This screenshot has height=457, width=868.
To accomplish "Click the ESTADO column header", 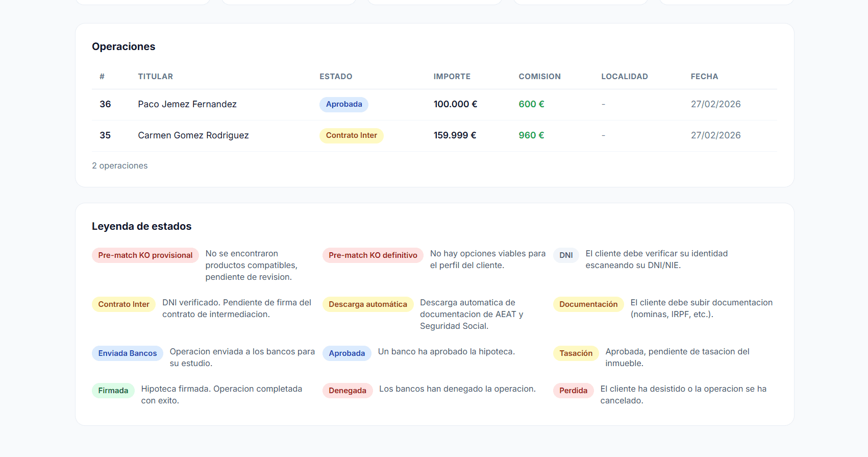I will 336,77.
